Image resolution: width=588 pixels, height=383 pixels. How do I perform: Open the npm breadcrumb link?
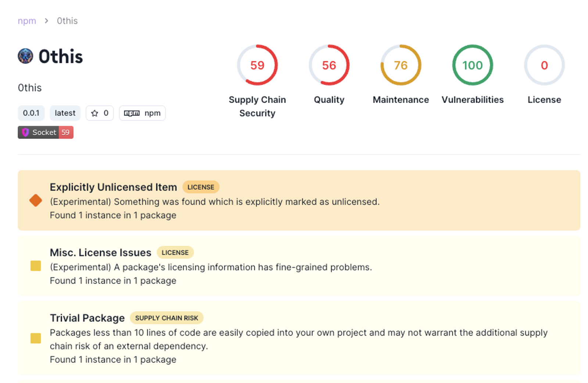coord(27,21)
